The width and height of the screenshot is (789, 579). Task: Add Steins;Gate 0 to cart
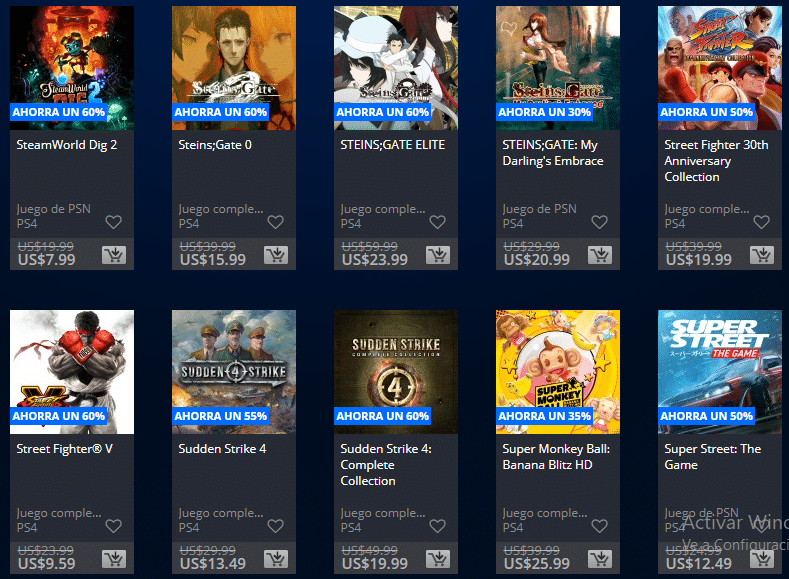(x=276, y=256)
